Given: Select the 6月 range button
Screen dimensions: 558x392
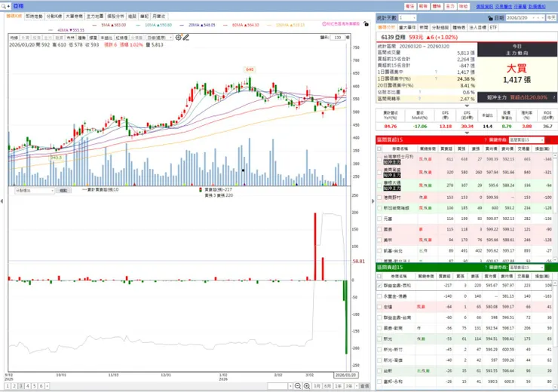Looking at the screenshot, I should pos(327,386).
